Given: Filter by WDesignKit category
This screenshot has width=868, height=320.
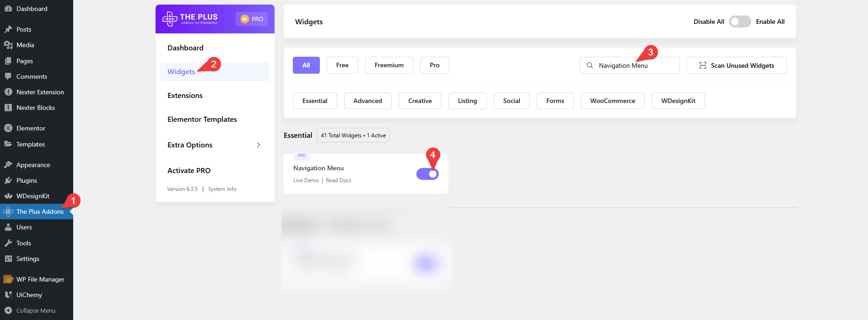Looking at the screenshot, I should pos(678,101).
